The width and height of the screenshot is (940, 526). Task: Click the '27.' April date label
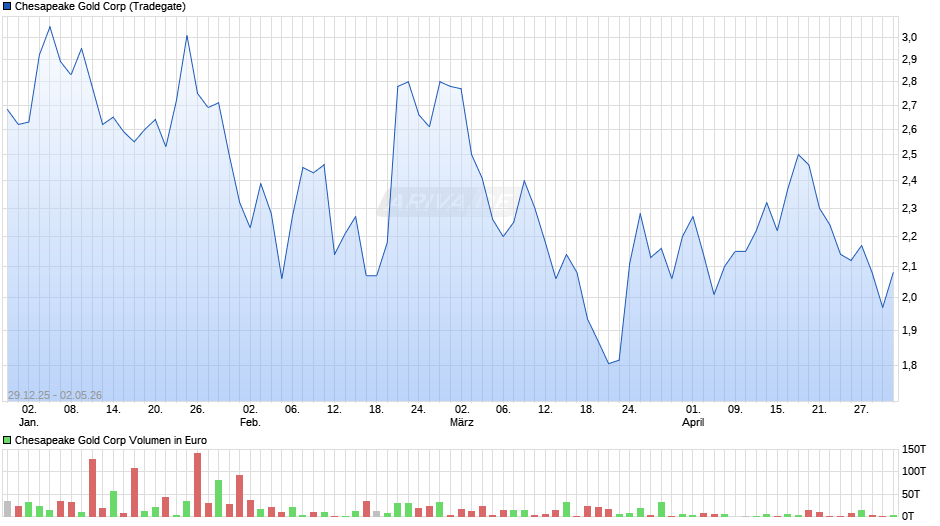(x=861, y=410)
